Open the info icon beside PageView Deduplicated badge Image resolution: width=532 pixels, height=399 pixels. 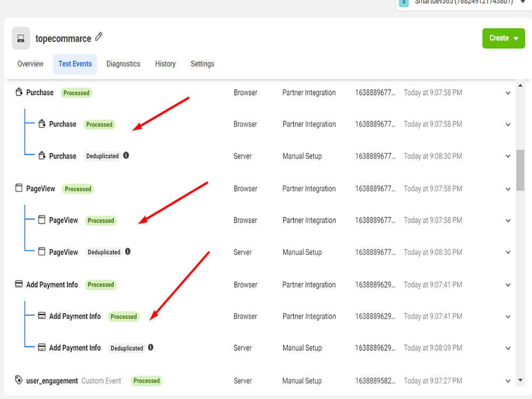(x=128, y=252)
